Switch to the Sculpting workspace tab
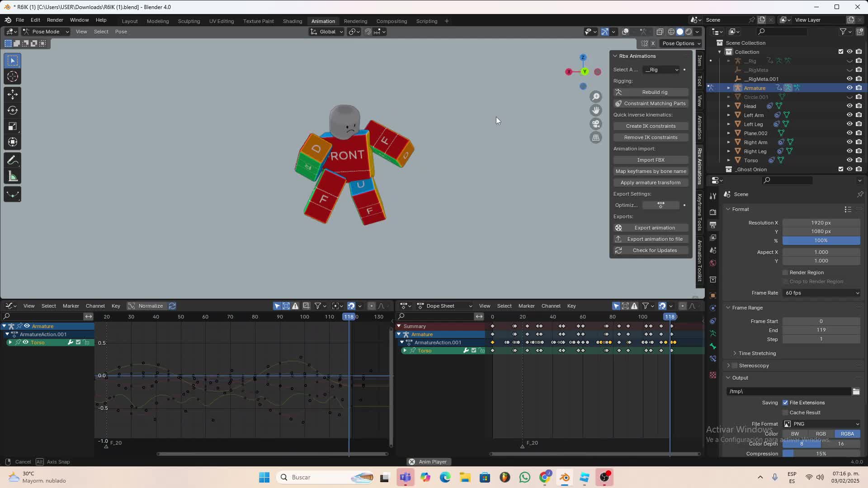 (189, 21)
